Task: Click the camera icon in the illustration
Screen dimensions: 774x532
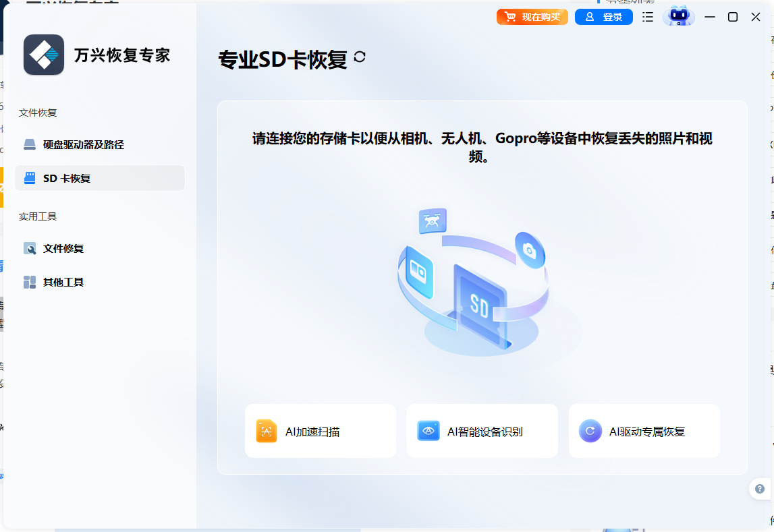Action: pyautogui.click(x=530, y=250)
